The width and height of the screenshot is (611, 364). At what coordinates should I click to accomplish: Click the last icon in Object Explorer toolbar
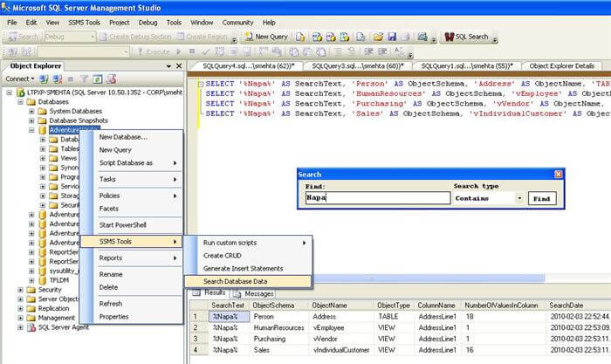(x=112, y=79)
